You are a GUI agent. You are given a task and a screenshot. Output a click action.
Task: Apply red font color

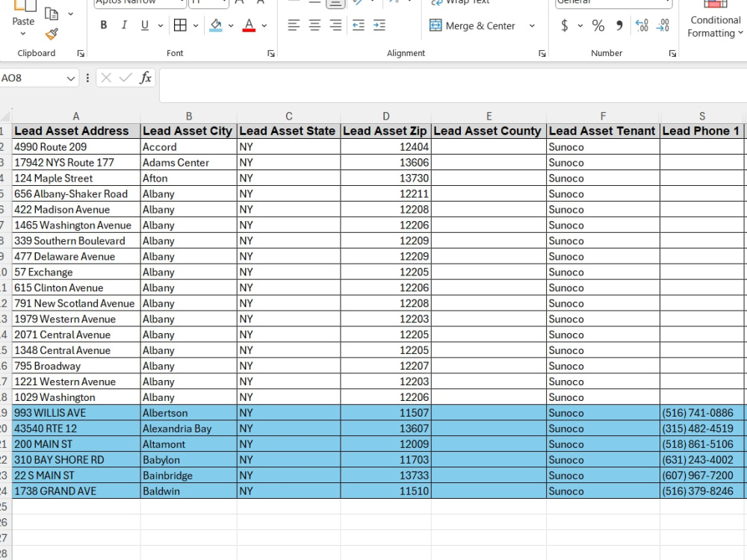(x=249, y=25)
